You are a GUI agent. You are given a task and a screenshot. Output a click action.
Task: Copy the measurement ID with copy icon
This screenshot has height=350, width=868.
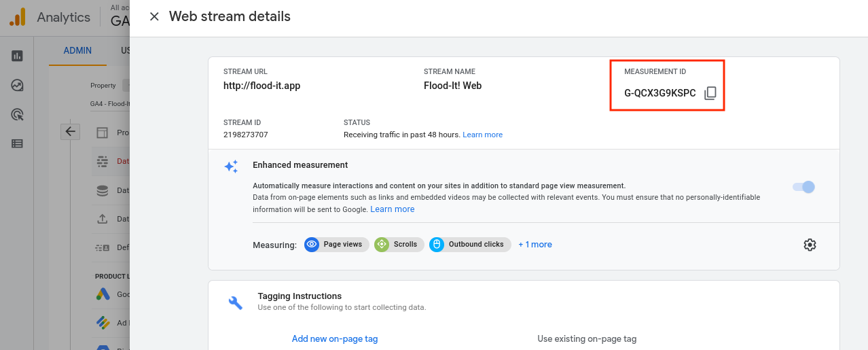click(710, 93)
